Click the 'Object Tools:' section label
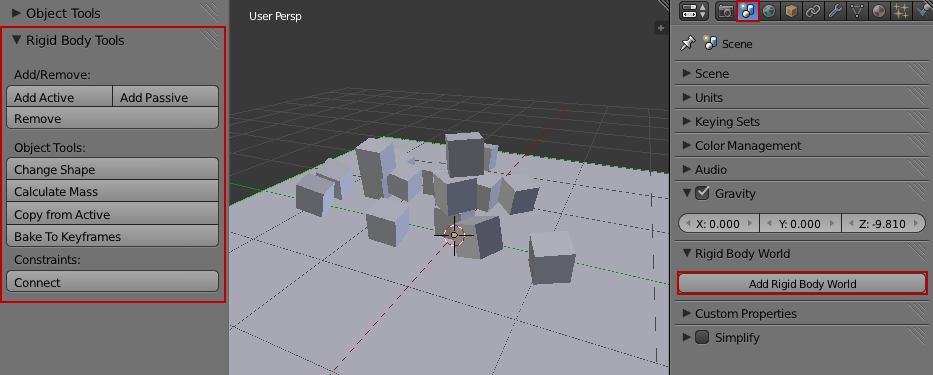The height and width of the screenshot is (375, 933). (x=50, y=147)
